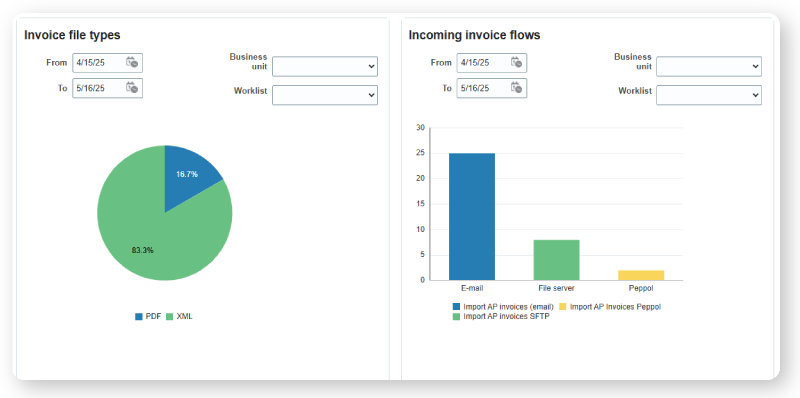800x398 pixels.
Task: Toggle XML legend item in pie chart
Action: coord(180,316)
